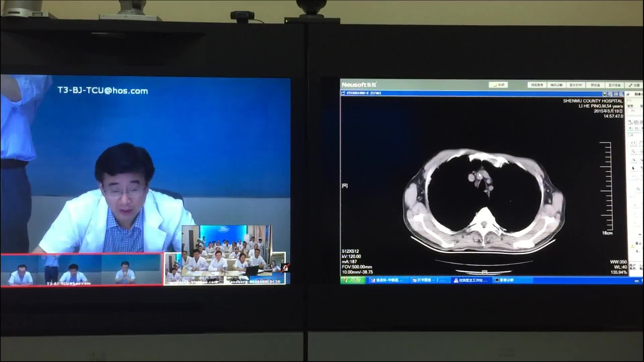644x362 pixels.
Task: Click the second button in the top toolbar row
Action: (557, 85)
